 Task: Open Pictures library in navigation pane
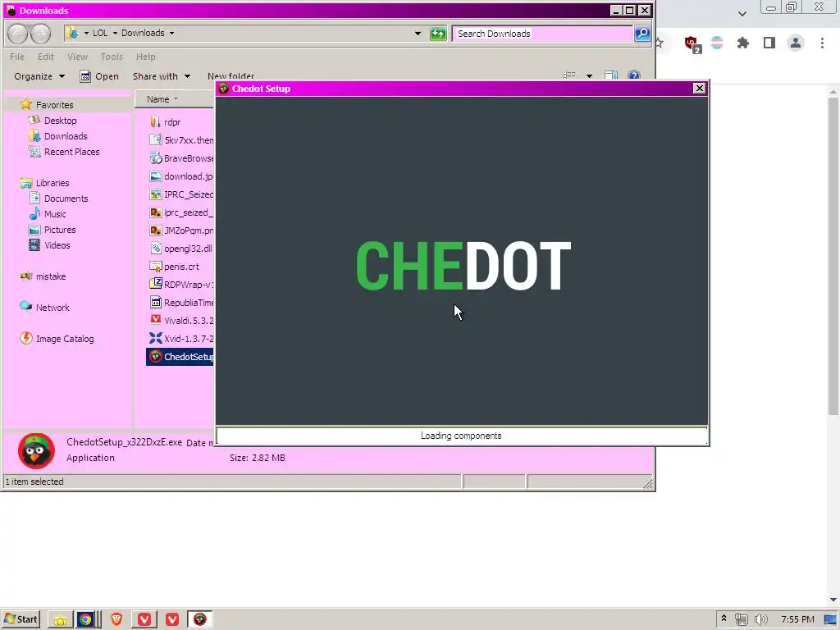coord(52,230)
